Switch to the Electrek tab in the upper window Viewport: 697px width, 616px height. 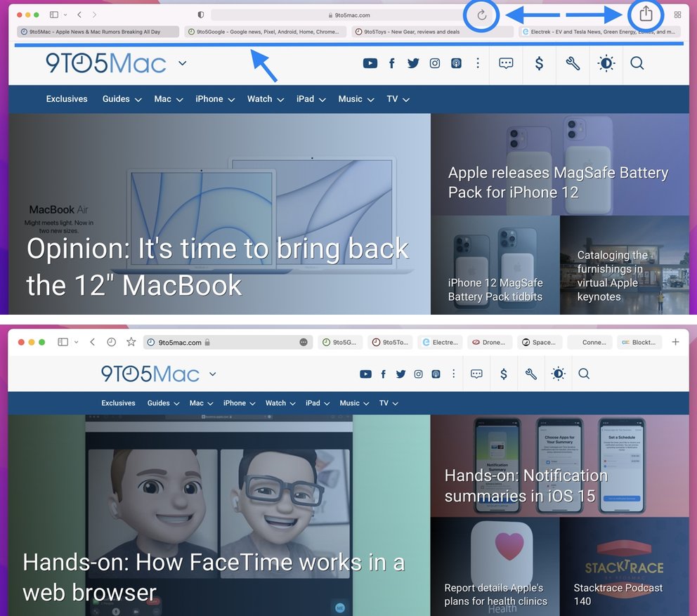click(600, 32)
